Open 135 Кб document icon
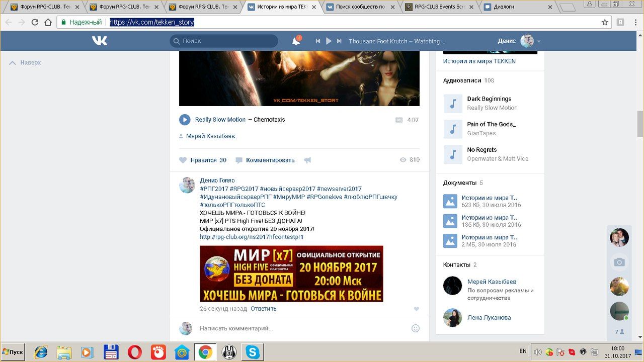This screenshot has width=644, height=362. 450,221
